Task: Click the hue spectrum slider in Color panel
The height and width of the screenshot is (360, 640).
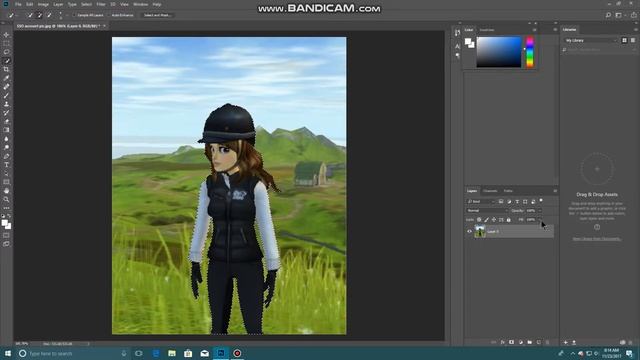Action: [530, 52]
